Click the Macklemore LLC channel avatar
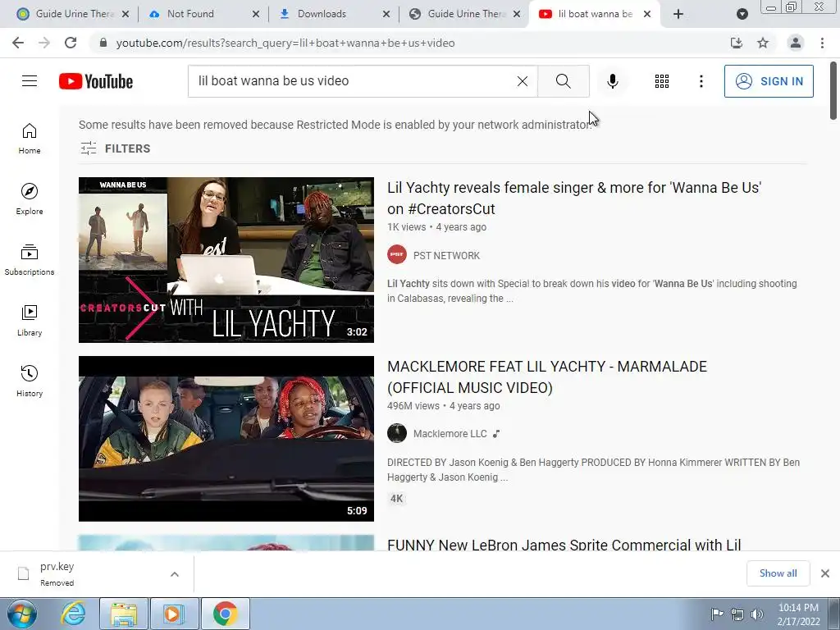Screen dimensions: 840x630 (397, 433)
